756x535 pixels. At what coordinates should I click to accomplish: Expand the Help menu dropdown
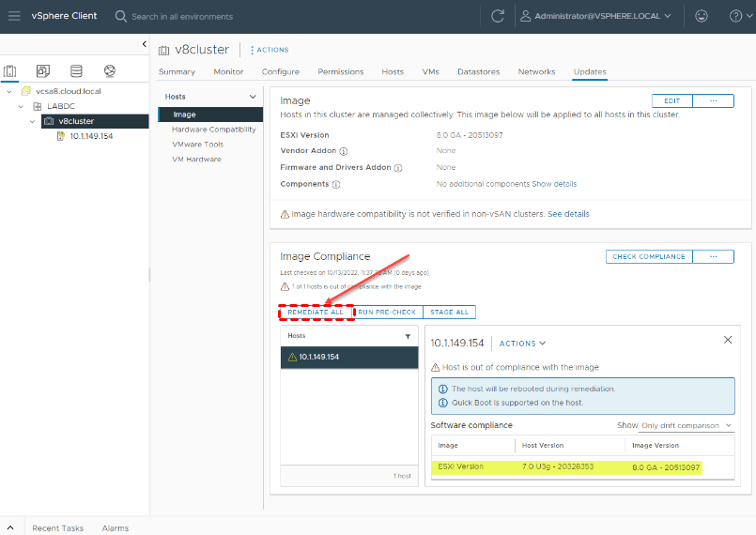(740, 16)
